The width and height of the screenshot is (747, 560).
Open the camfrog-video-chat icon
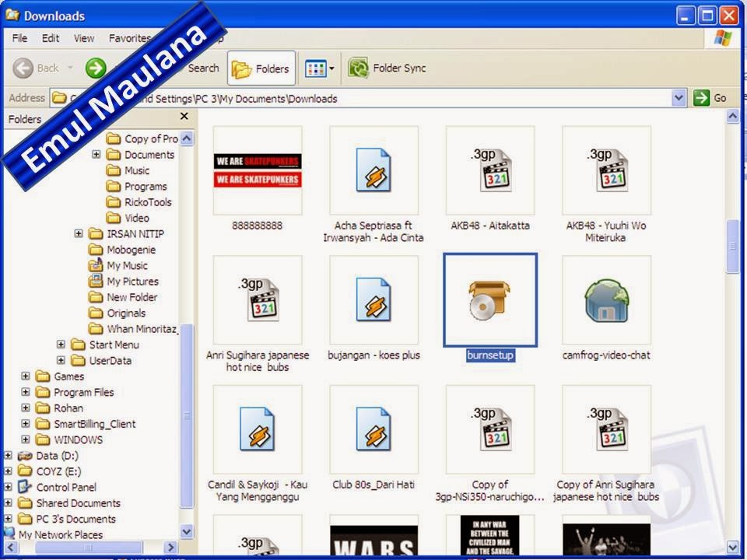(606, 299)
